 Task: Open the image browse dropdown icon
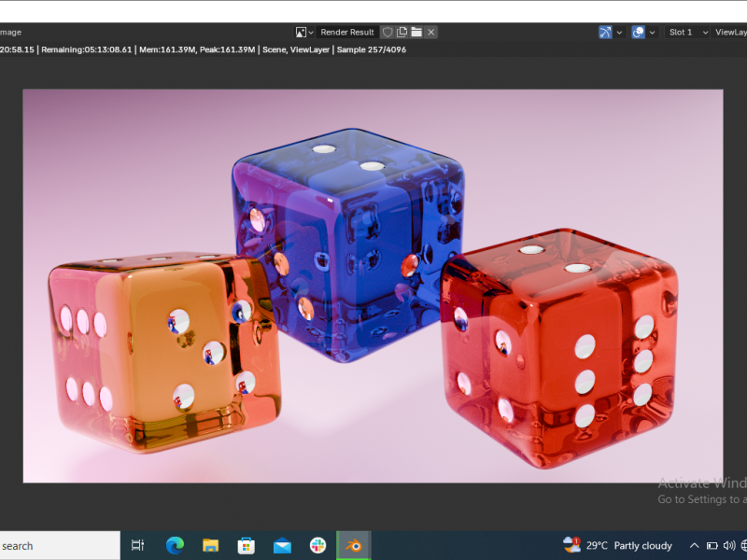coord(304,32)
